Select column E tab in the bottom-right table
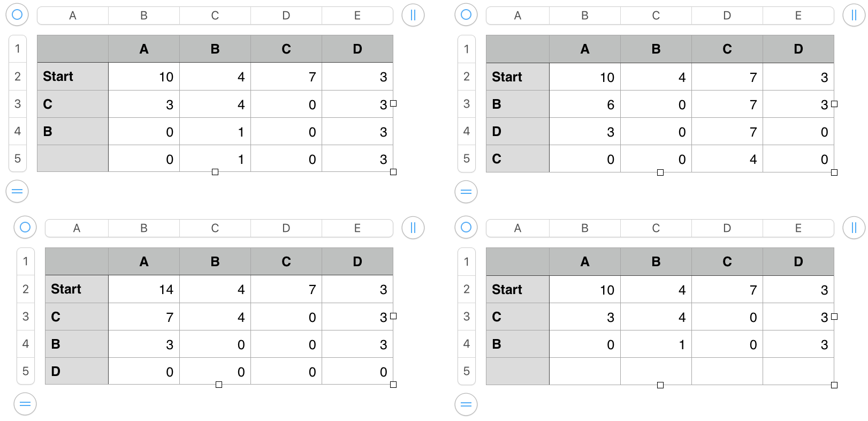Screen dimensions: 868x421 (798, 228)
